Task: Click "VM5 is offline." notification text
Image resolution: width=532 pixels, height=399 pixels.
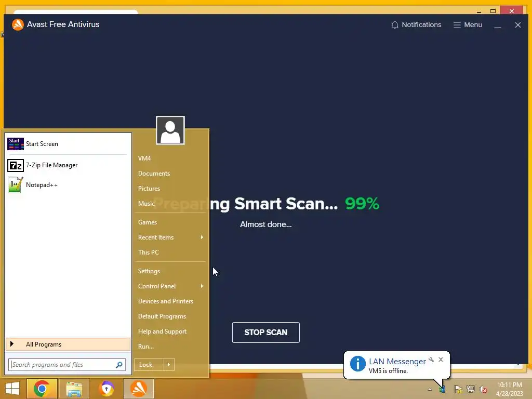Action: 388,371
